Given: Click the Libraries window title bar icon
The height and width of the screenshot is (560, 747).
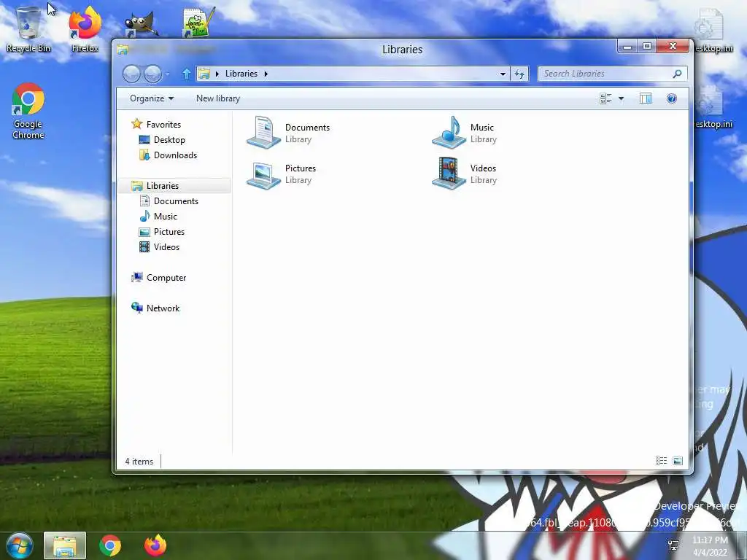Looking at the screenshot, I should 123,50.
